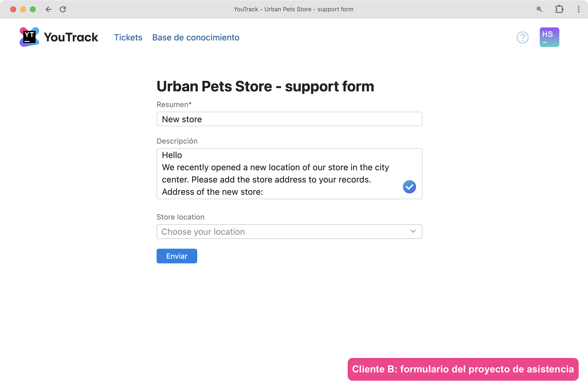Screen dimensions: 588x392
Task: Click the Cliente B pink banner
Action: (463, 369)
